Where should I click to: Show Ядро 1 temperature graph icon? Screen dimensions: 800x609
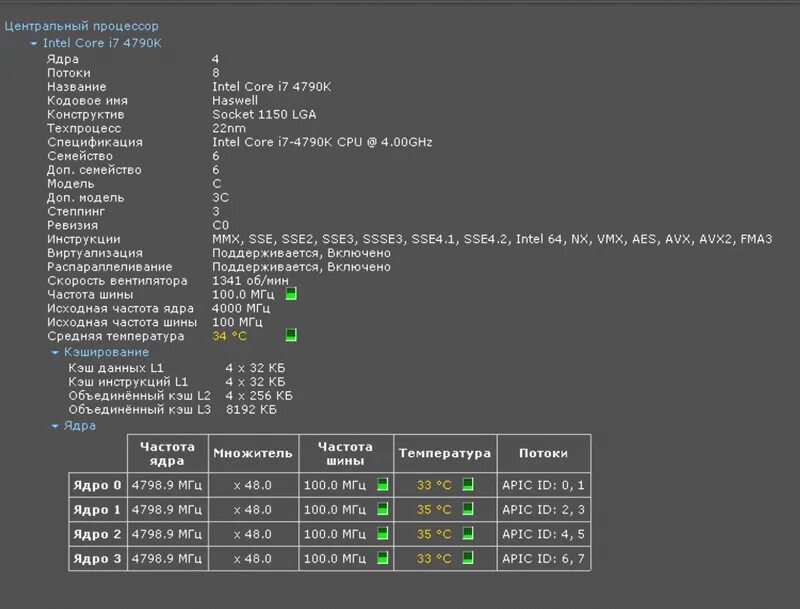tap(468, 509)
